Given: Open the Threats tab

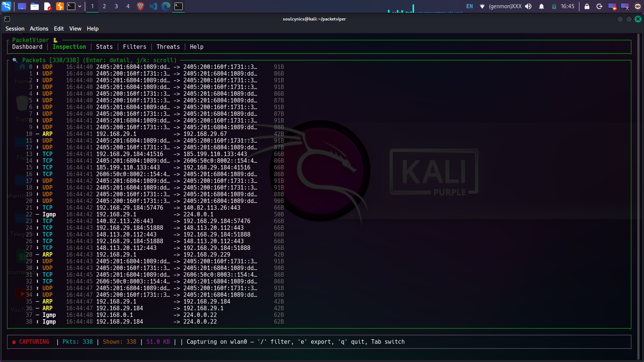Looking at the screenshot, I should [168, 47].
